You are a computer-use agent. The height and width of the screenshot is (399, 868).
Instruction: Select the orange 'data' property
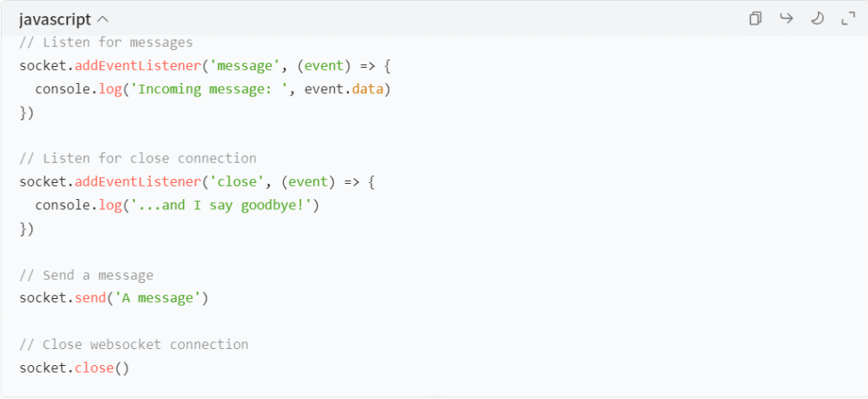368,89
